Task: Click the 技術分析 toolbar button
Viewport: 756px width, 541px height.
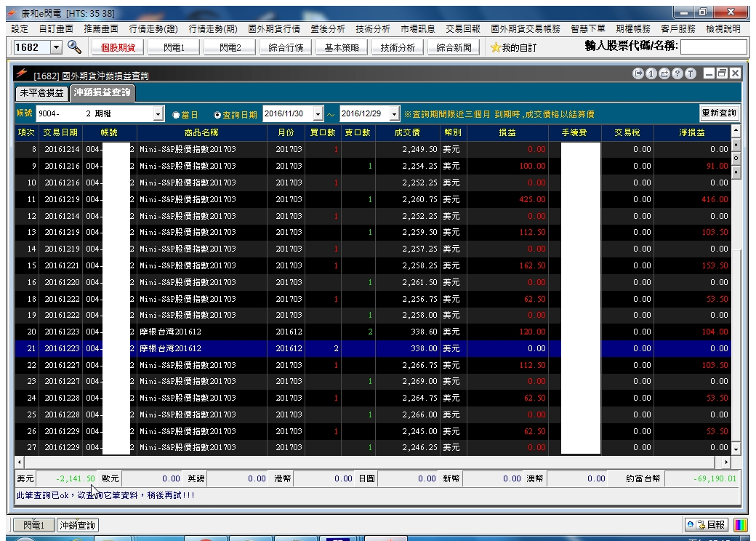Action: (x=398, y=47)
